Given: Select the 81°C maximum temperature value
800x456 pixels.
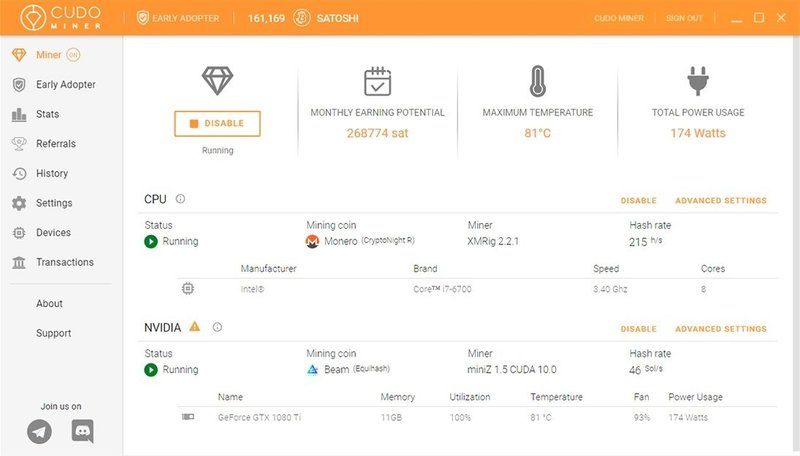Looking at the screenshot, I should (x=538, y=133).
